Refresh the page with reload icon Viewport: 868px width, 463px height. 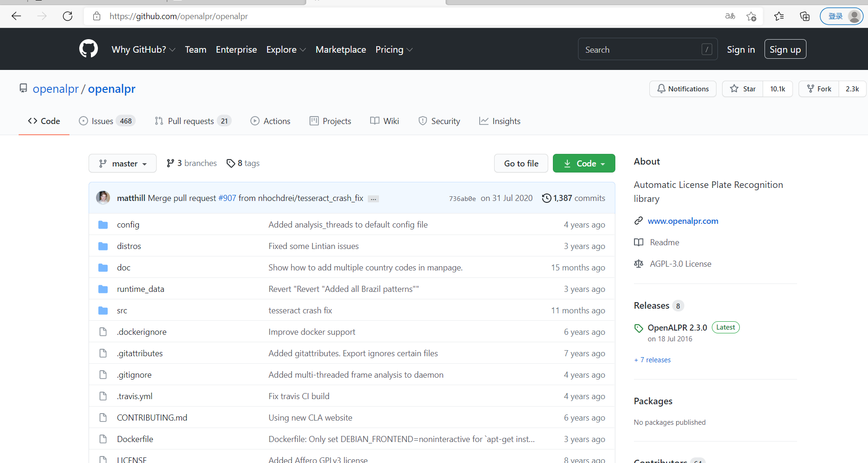point(68,16)
